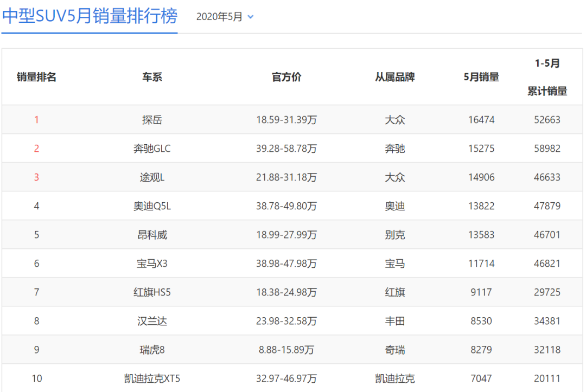The image size is (586, 392).
Task: Select May sales value 13822
Action: pos(481,206)
